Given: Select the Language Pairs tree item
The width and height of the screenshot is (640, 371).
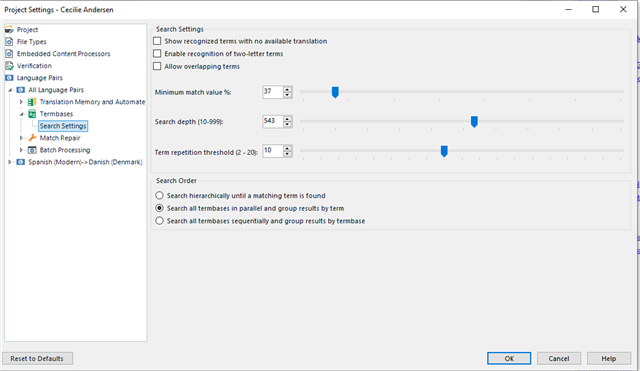Looking at the screenshot, I should pos(40,78).
